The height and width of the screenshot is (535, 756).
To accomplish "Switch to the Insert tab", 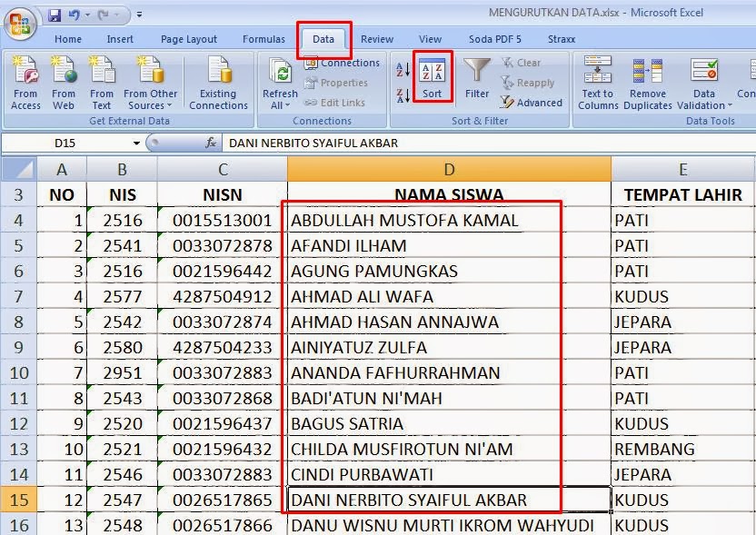I will 120,39.
